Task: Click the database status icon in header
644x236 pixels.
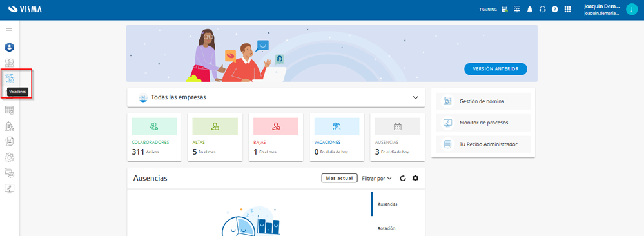Action: tap(504, 10)
